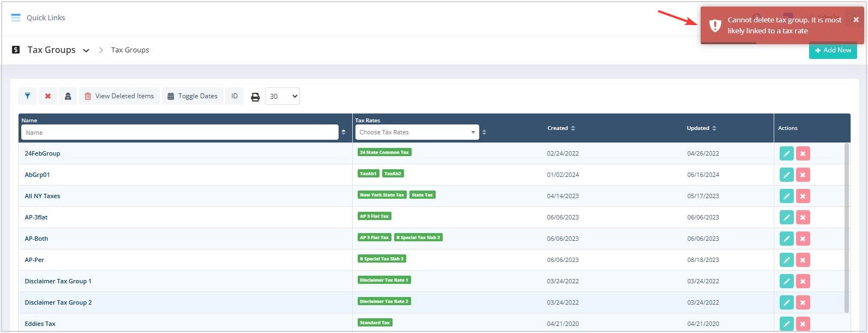Clear filters with the red X toolbar icon
Screen dimensions: 868x333
coord(48,96)
